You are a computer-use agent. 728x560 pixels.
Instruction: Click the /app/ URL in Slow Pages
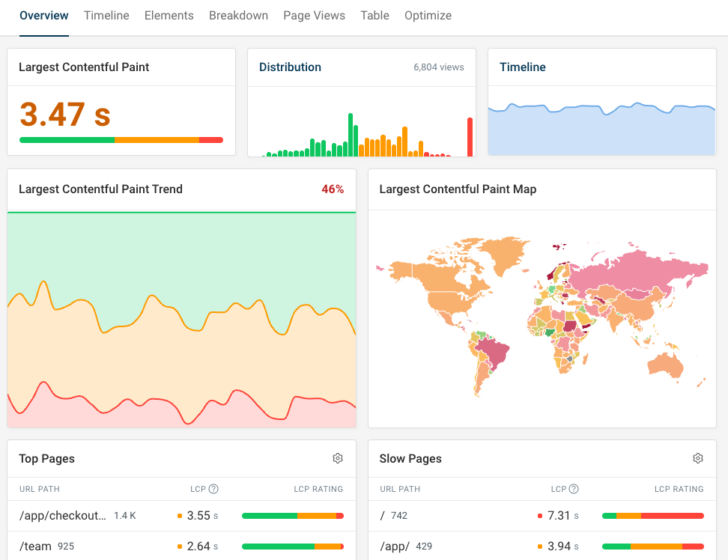[395, 547]
